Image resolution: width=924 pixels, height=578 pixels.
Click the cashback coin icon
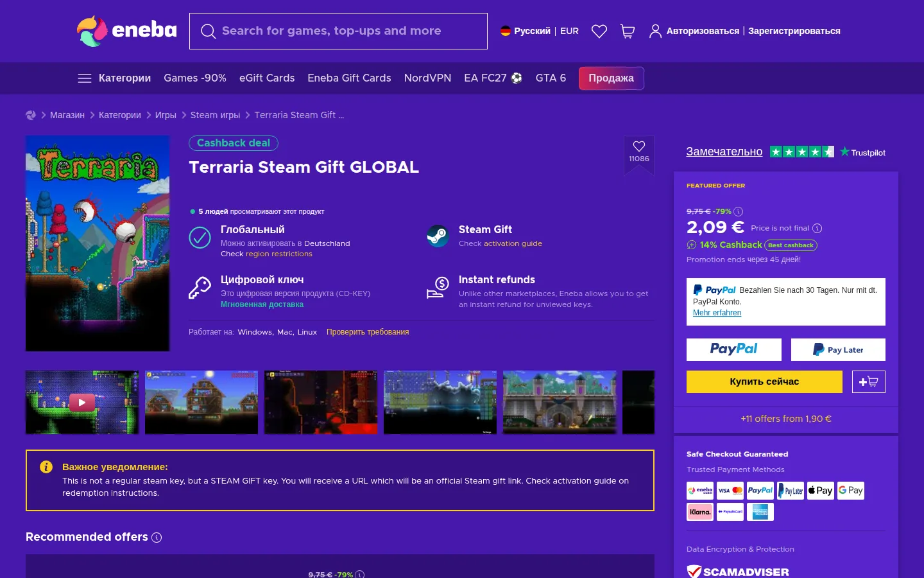tap(692, 245)
